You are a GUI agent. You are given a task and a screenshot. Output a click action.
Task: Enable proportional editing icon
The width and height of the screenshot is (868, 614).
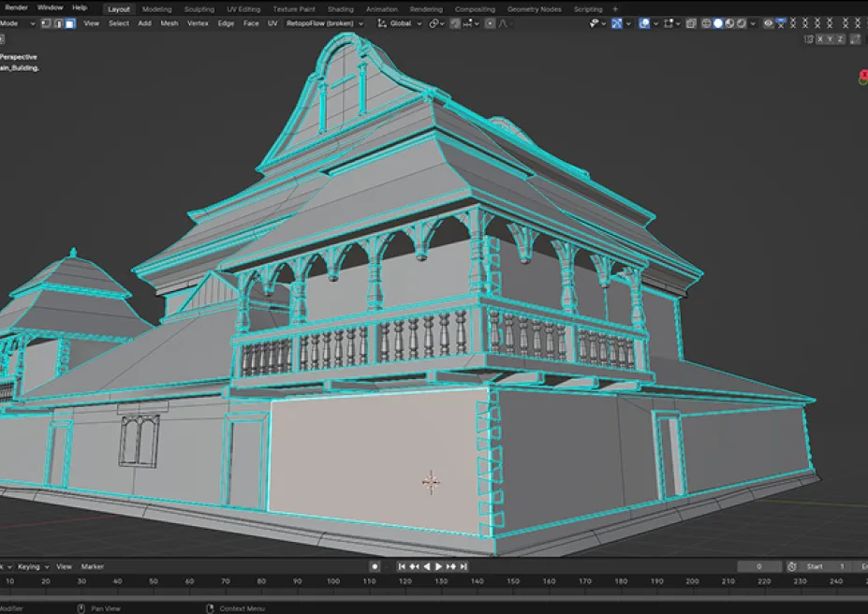[490, 23]
